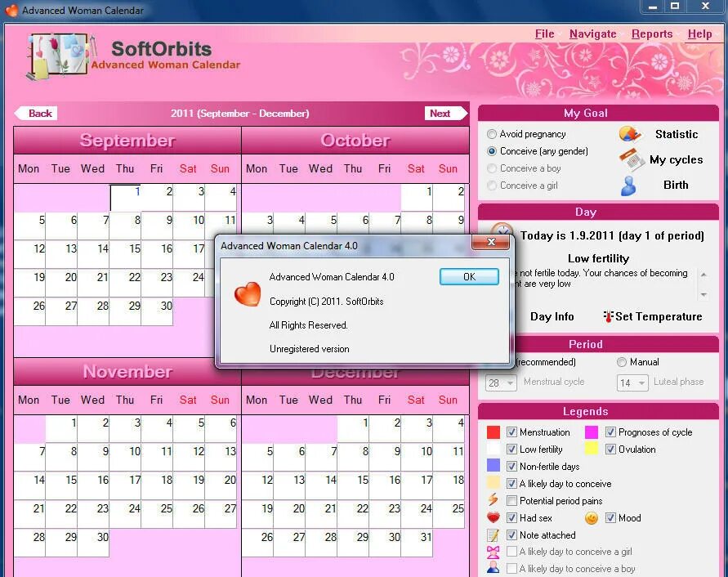Select September 15 in calendar

(x=125, y=255)
